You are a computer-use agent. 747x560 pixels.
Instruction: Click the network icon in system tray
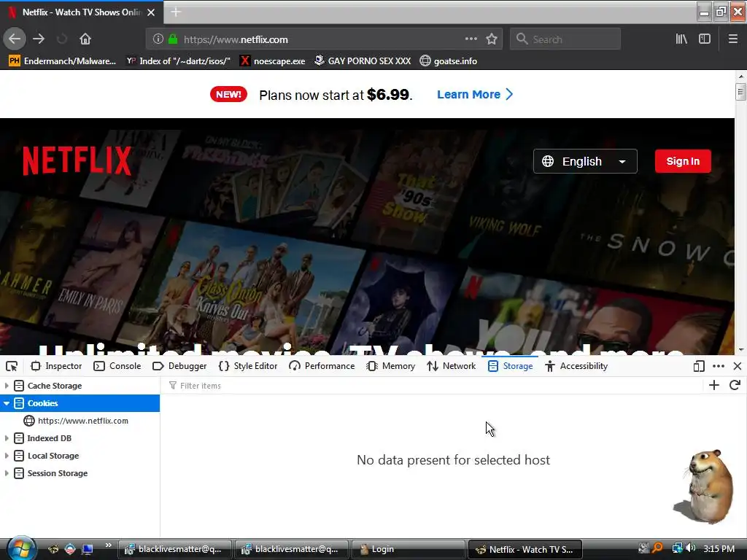pyautogui.click(x=677, y=548)
